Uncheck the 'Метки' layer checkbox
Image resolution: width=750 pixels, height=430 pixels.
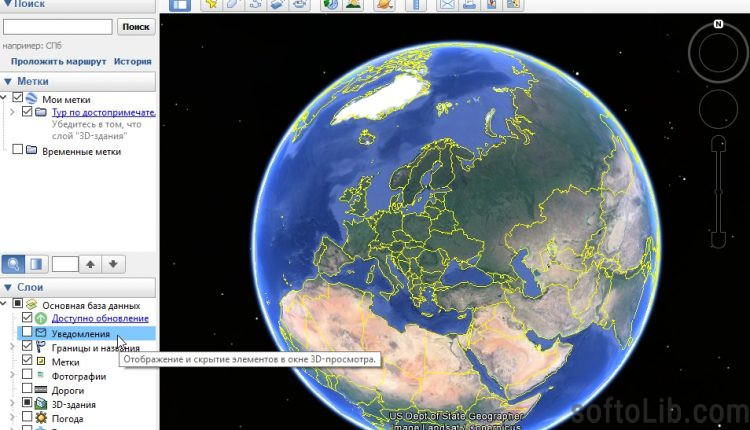pyautogui.click(x=27, y=360)
